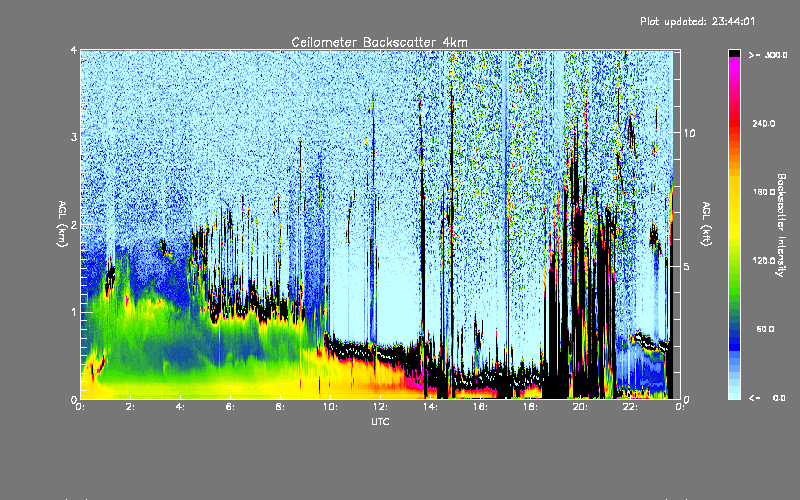Image resolution: width=800 pixels, height=500 pixels.
Task: Click the UTC x-axis label
Action: (x=380, y=421)
